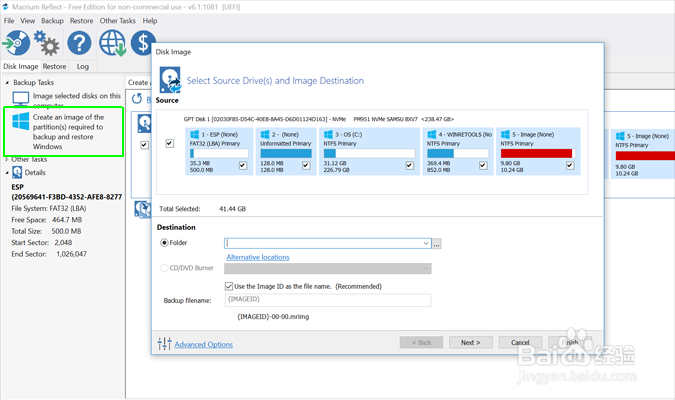Click the folder browse ellipsis button

click(437, 244)
